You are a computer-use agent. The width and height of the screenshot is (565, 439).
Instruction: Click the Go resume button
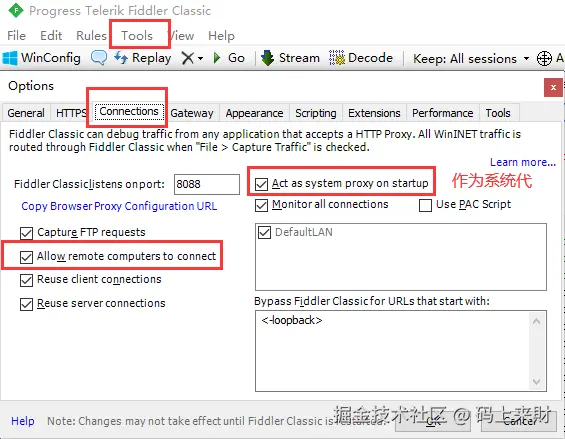click(x=229, y=58)
